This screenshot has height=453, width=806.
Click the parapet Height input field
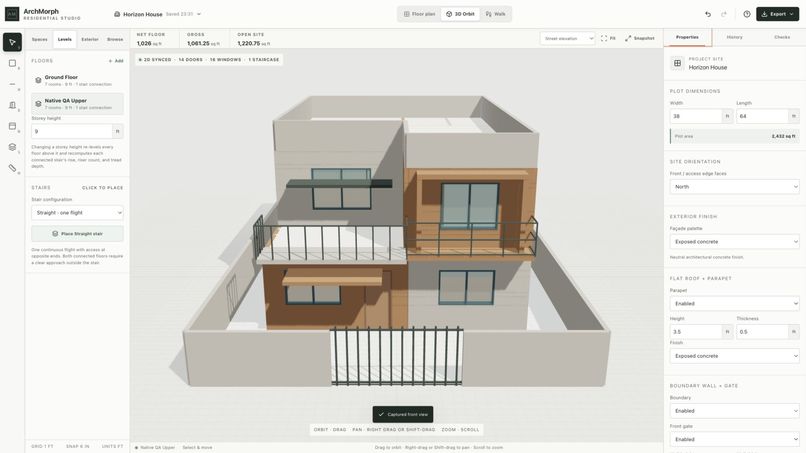click(696, 332)
